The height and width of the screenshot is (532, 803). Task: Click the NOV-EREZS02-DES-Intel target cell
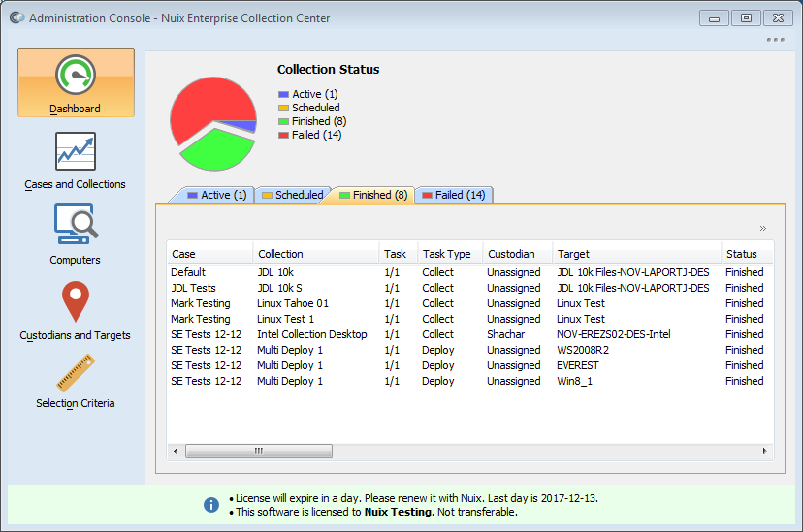pyautogui.click(x=614, y=334)
